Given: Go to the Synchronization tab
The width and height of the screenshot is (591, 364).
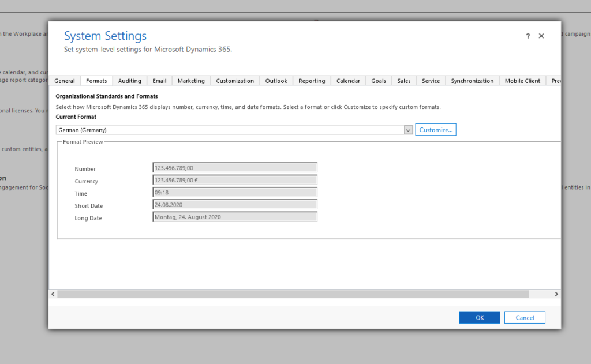Looking at the screenshot, I should (472, 81).
